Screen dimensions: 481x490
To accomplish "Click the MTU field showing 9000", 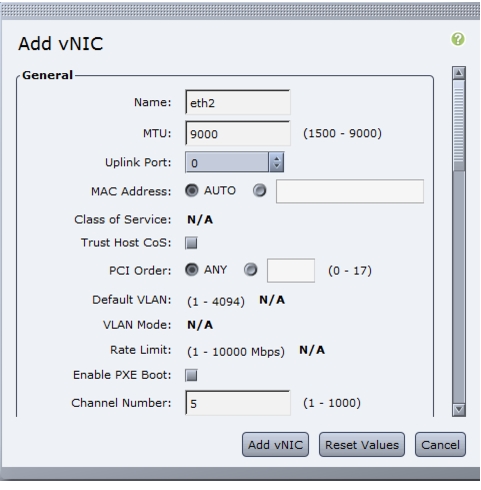I will tap(238, 133).
